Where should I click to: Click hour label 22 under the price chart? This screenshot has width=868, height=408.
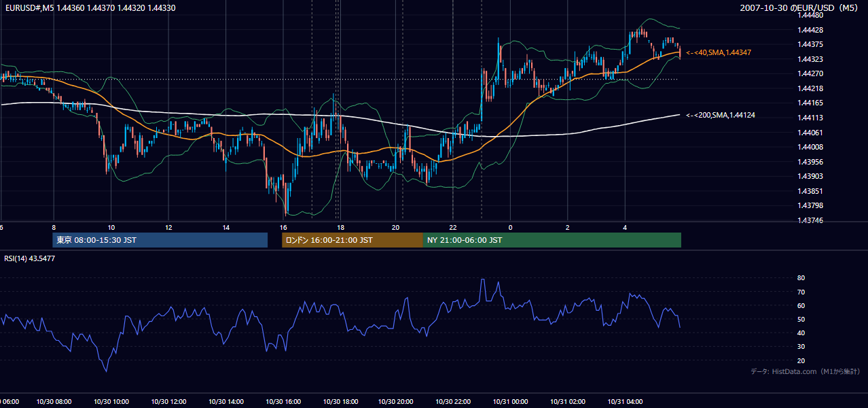[454, 227]
